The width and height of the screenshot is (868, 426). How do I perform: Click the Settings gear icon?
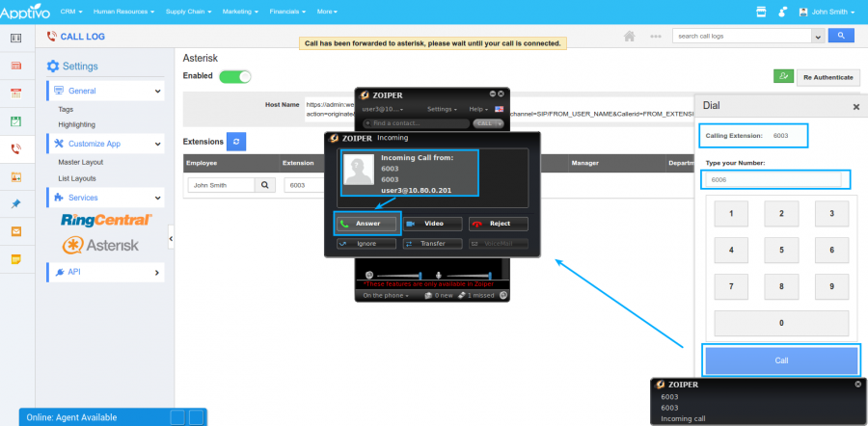click(53, 67)
